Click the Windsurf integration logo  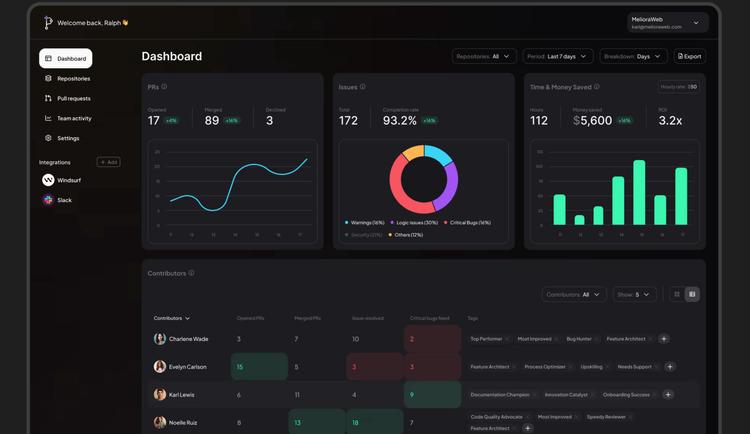(x=48, y=180)
